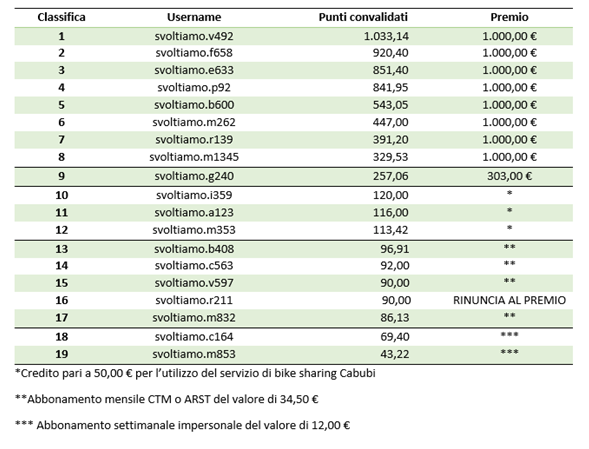589x449 pixels.
Task: Select username svoltiamo.e633 in row 3
Action: tap(194, 70)
